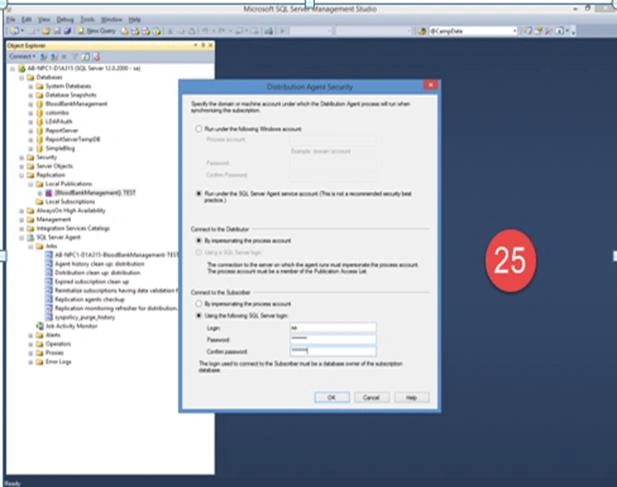
Task: Click Cancel in Distribution Agent Security
Action: [371, 397]
